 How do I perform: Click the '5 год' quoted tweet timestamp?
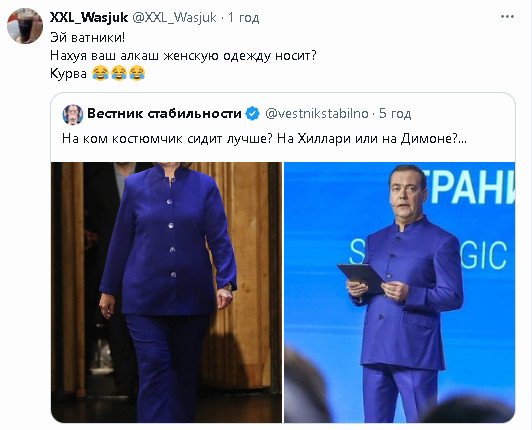pos(395,113)
